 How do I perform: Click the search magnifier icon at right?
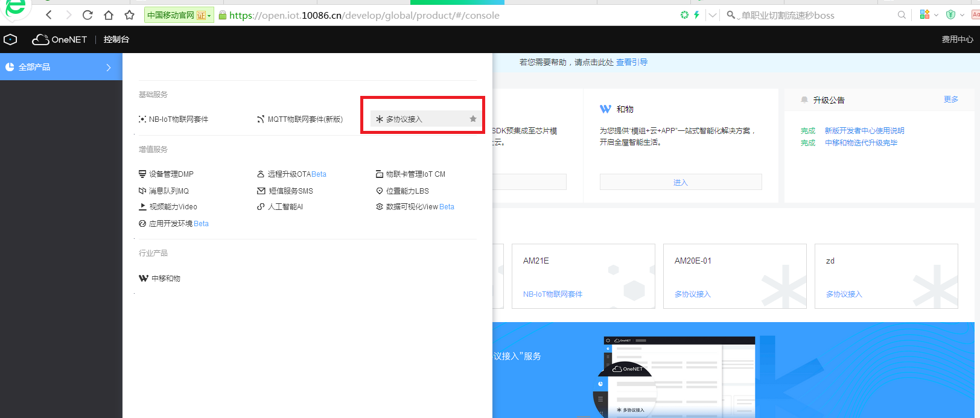tap(902, 15)
